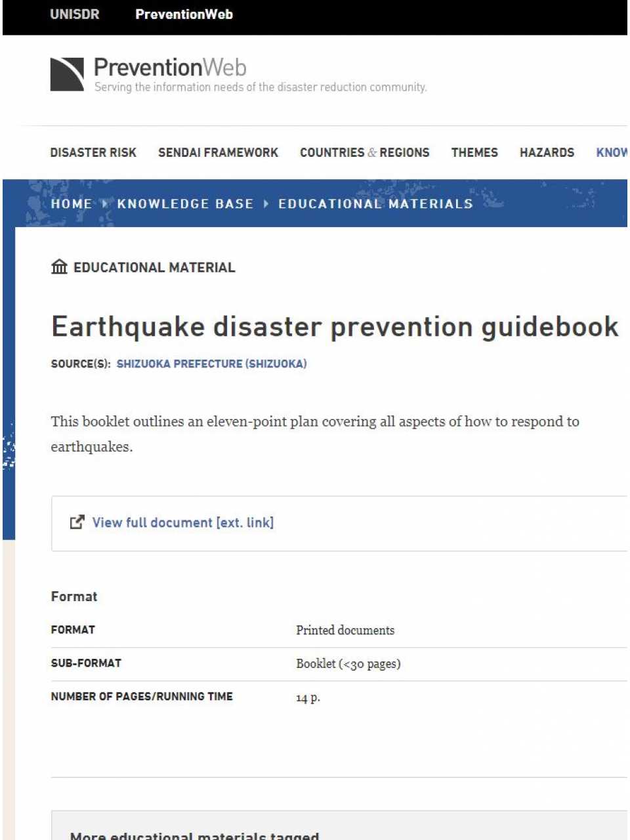
Task: Click the arrow icon after KNOWLEDGE BASE breadcrumb
Action: tap(266, 203)
